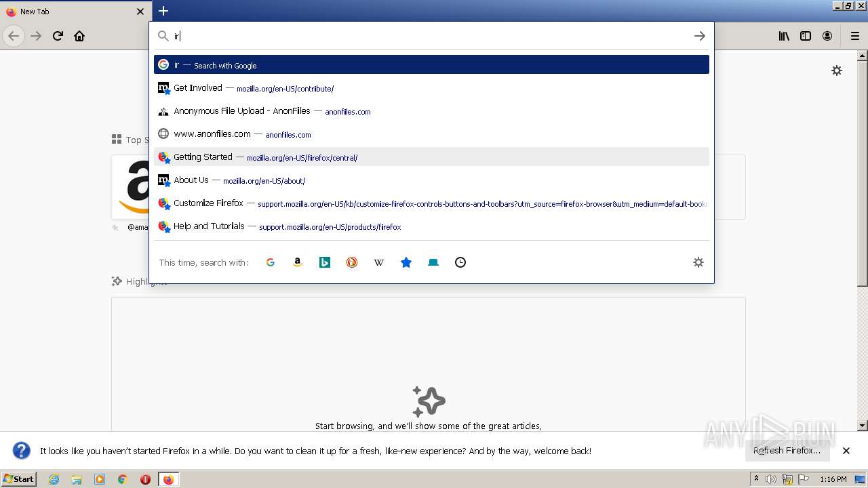This screenshot has width=868, height=488.
Task: Search open tabs with the tabs icon
Action: (x=433, y=262)
